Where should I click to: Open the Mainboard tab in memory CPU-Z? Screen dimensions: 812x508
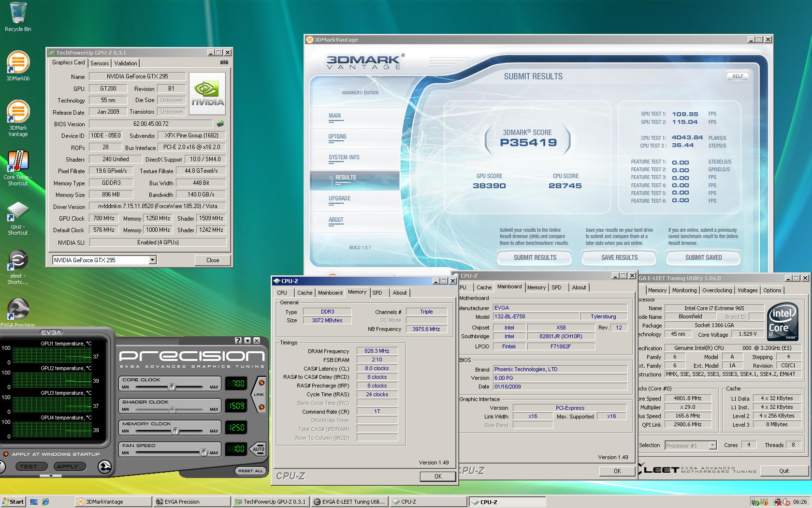point(330,293)
